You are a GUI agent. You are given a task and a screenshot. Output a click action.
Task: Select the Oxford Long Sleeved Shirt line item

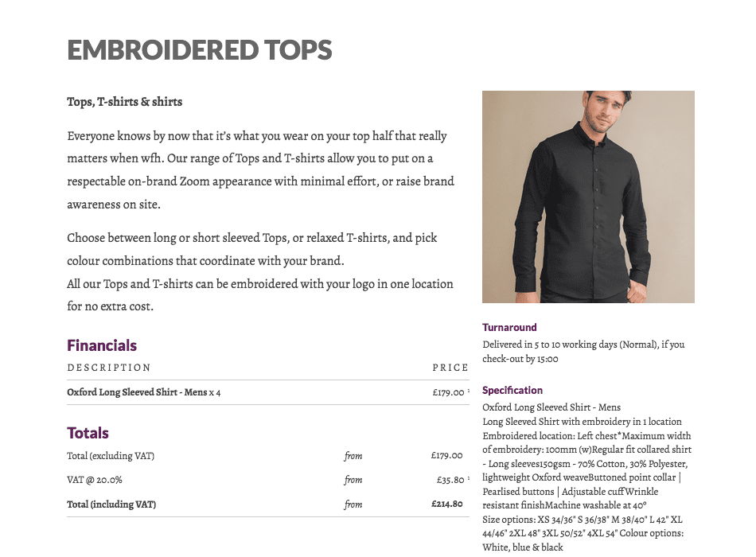pyautogui.click(x=144, y=392)
